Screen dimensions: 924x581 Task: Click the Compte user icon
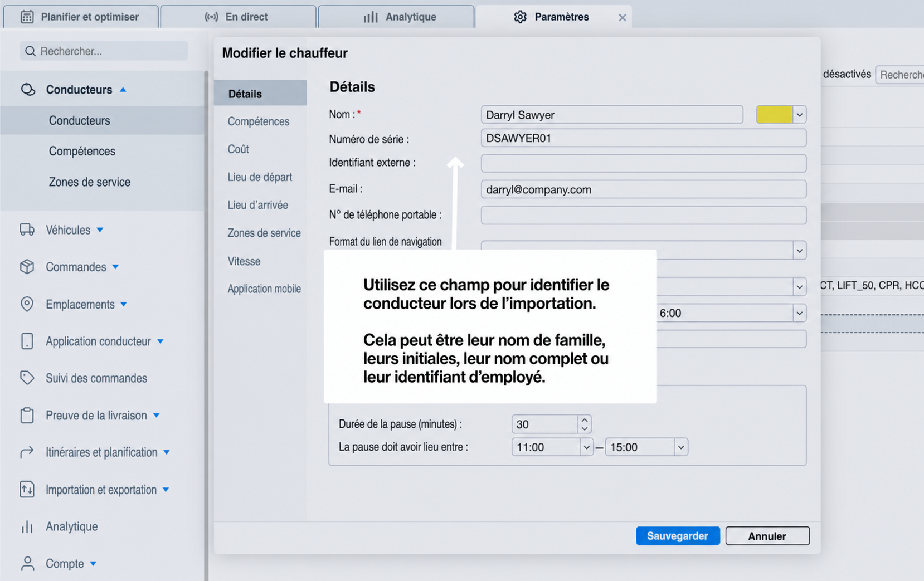coord(27,563)
